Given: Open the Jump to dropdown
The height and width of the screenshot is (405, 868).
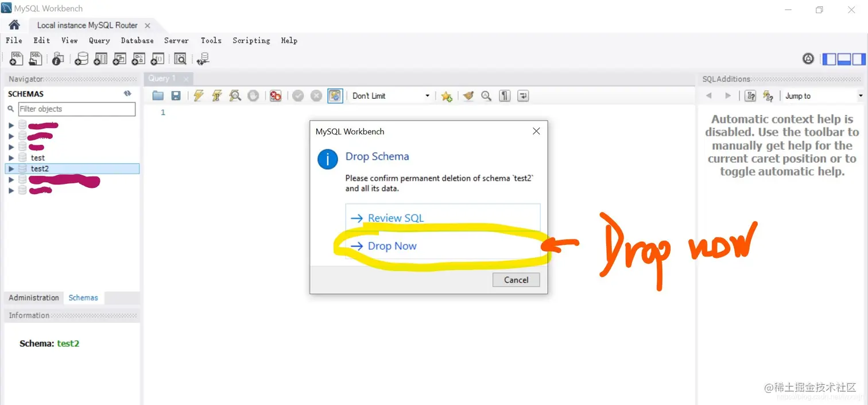Looking at the screenshot, I should point(823,96).
